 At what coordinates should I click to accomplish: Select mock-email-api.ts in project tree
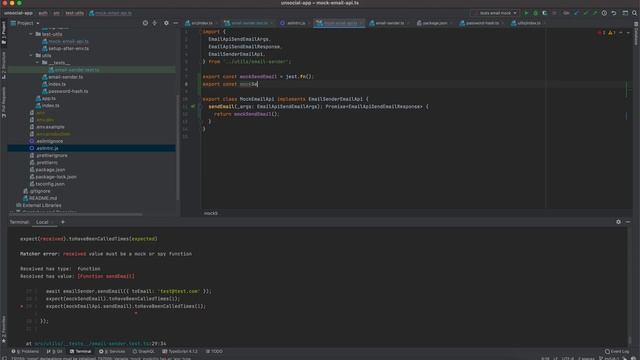click(x=68, y=42)
